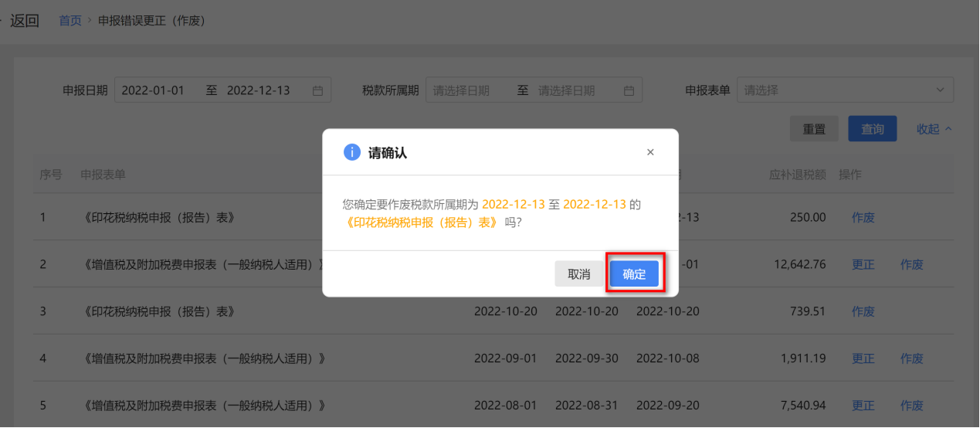The width and height of the screenshot is (980, 428).
Task: Click the 申报日期 end date field
Action: (x=259, y=90)
